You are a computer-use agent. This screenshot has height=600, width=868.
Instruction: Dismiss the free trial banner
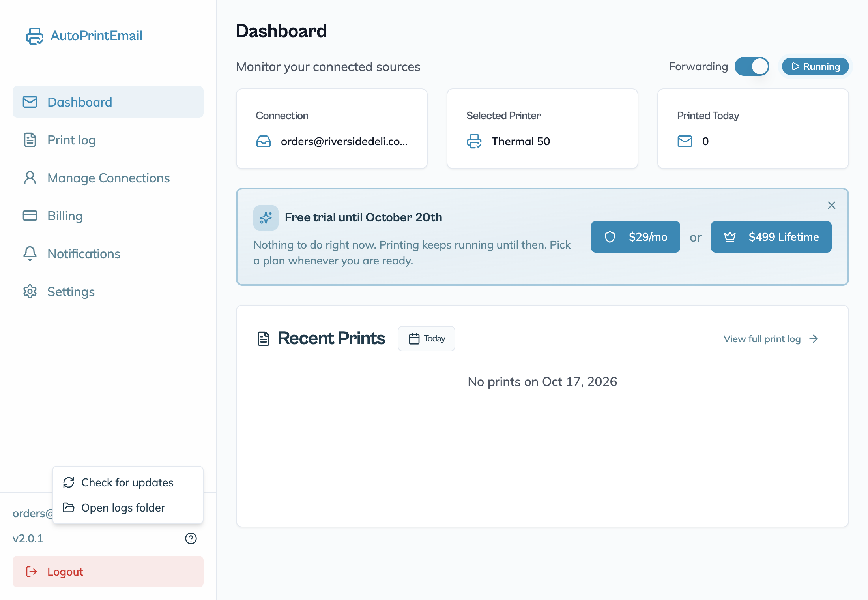pyautogui.click(x=832, y=205)
